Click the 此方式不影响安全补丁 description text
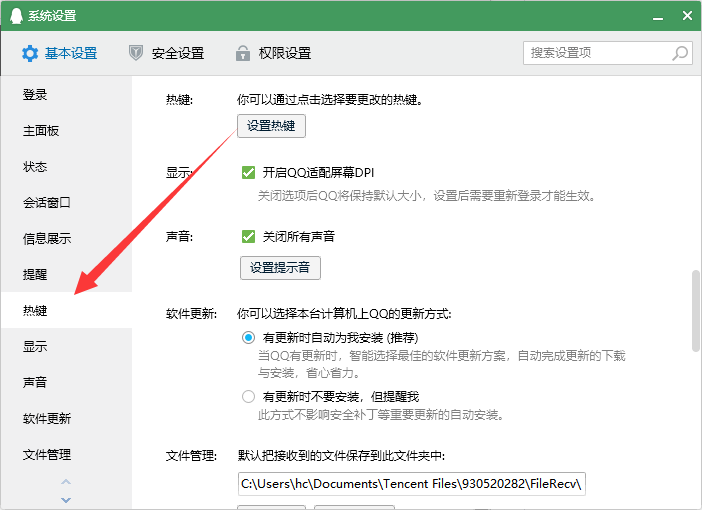The width and height of the screenshot is (702, 510). point(381,415)
